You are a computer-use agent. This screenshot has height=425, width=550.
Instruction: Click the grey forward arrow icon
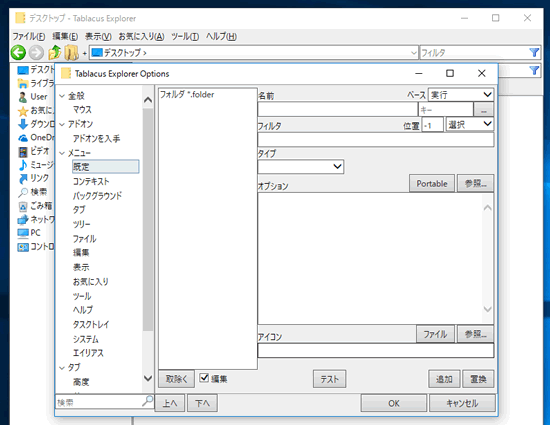36,53
